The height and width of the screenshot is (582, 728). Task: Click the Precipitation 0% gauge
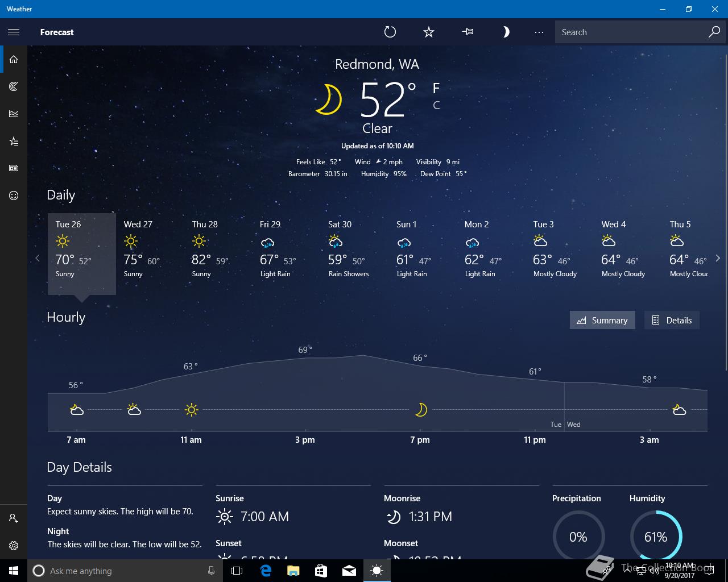(x=578, y=537)
